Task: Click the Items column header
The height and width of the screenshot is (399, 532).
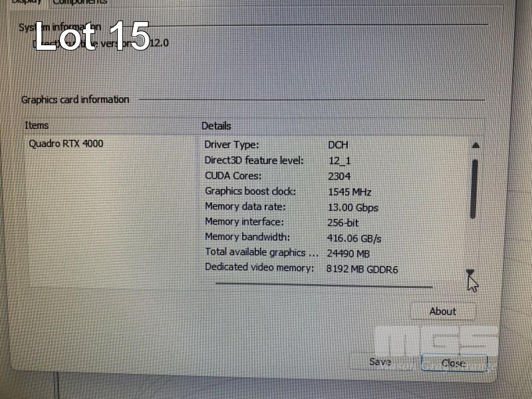Action: coord(37,125)
